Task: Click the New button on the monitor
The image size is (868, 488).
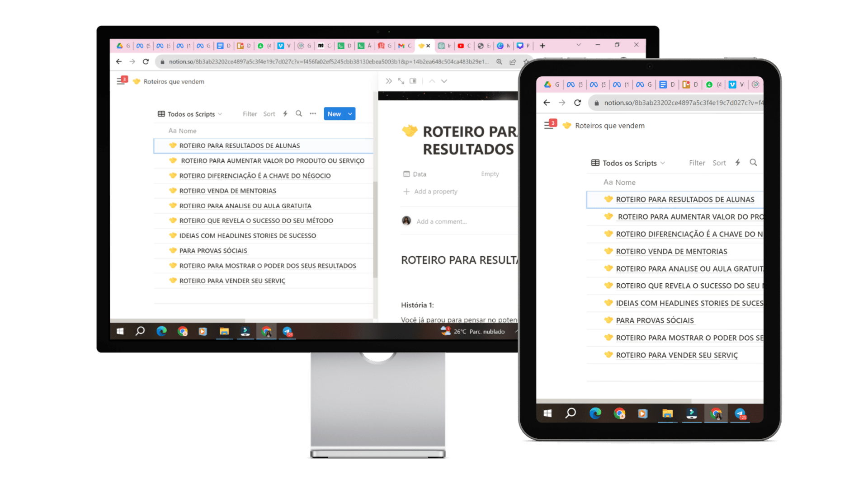Action: click(334, 114)
